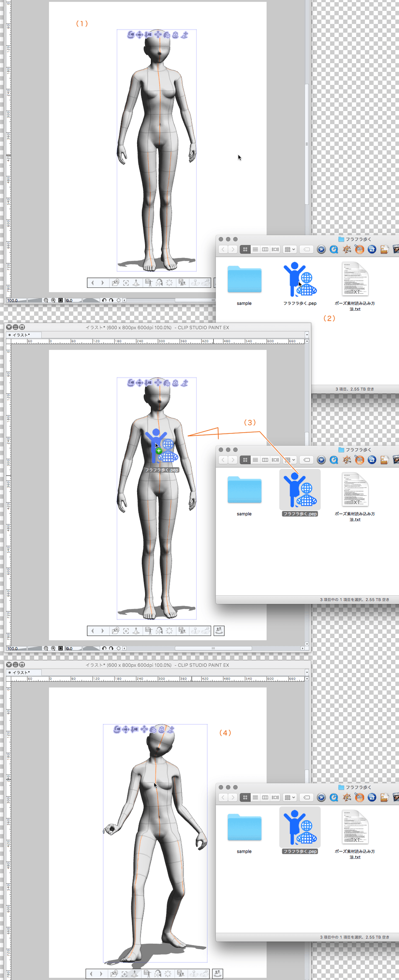Open canvas tab list dropdown in middle window
The height and width of the screenshot is (980, 399).
307,335
